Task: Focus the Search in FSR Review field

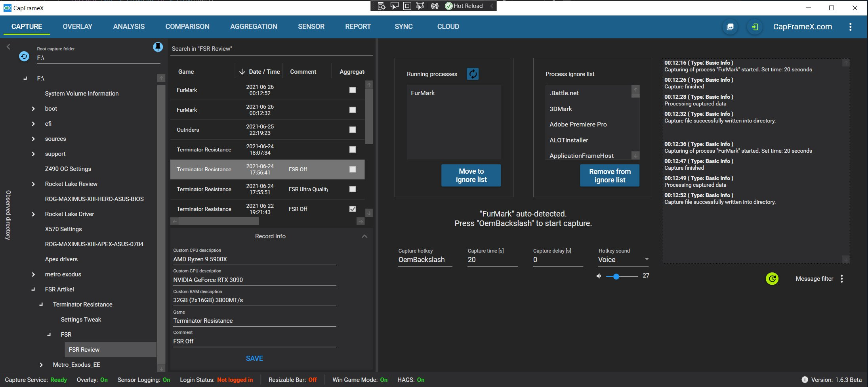Action: [272, 49]
